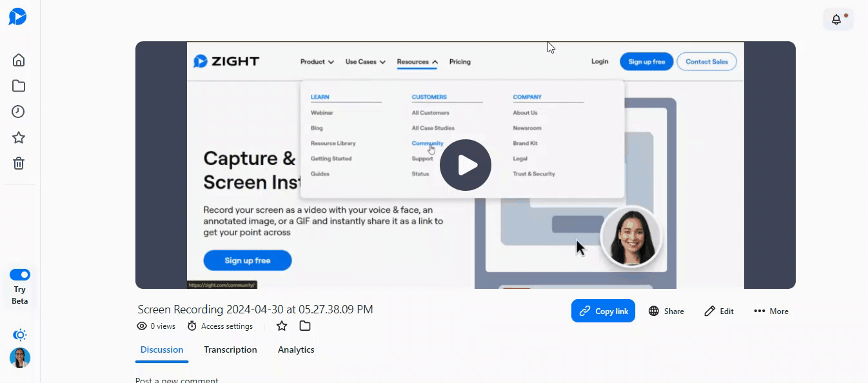Open the Collections folder icon in sidebar
Image resolution: width=868 pixels, height=383 pixels.
pos(19,86)
